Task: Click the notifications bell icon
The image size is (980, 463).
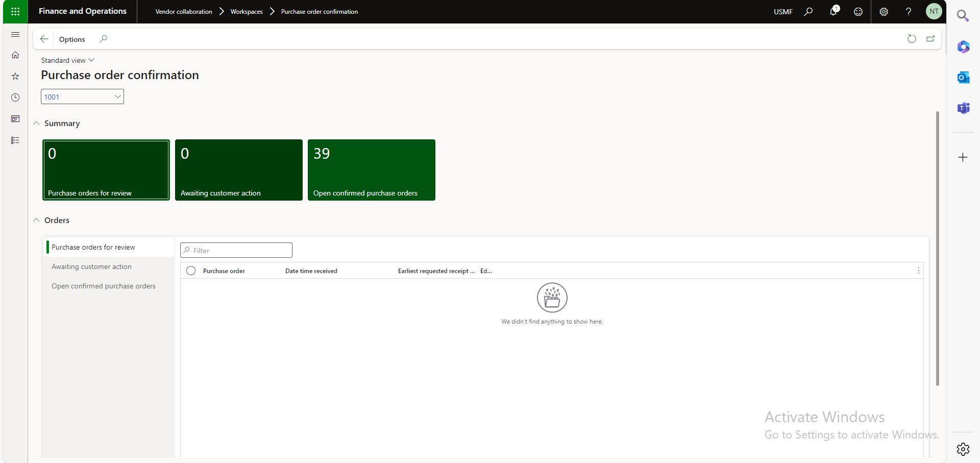Action: (x=833, y=11)
